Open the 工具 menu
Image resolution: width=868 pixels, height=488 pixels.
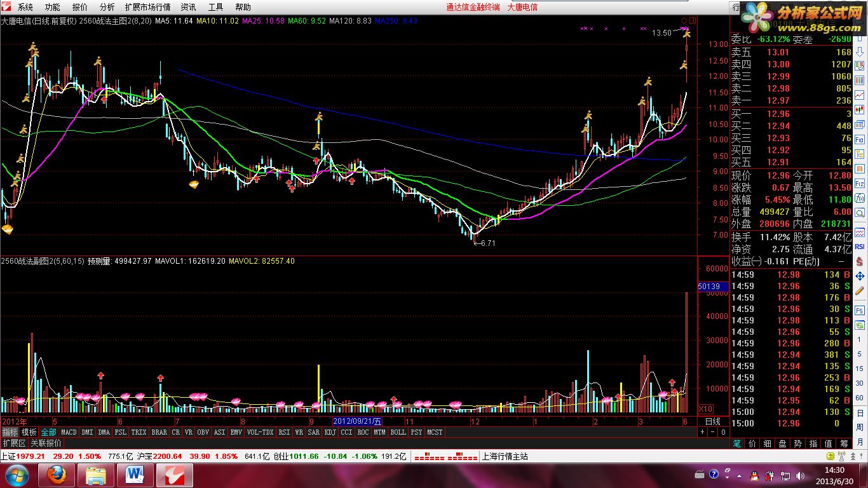tap(216, 7)
